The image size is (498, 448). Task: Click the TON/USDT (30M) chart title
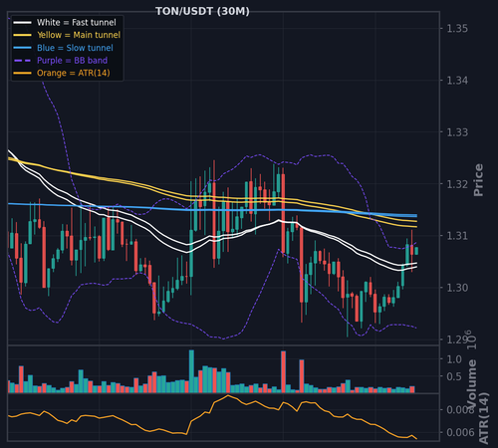click(202, 11)
